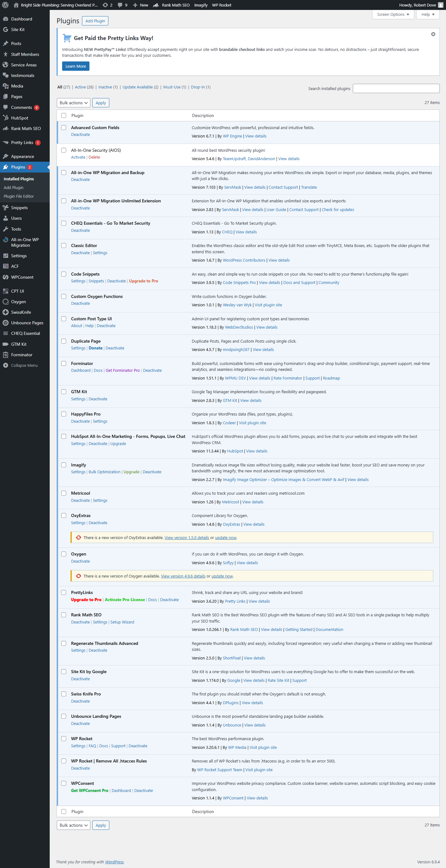This screenshot has width=446, height=868.
Task: Click top Apply bulk action button
Action: [x=101, y=103]
